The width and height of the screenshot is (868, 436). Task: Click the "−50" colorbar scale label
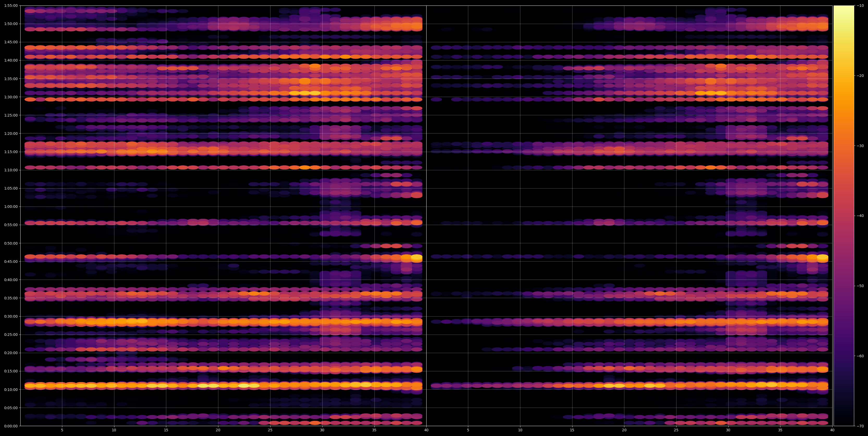[x=860, y=286]
